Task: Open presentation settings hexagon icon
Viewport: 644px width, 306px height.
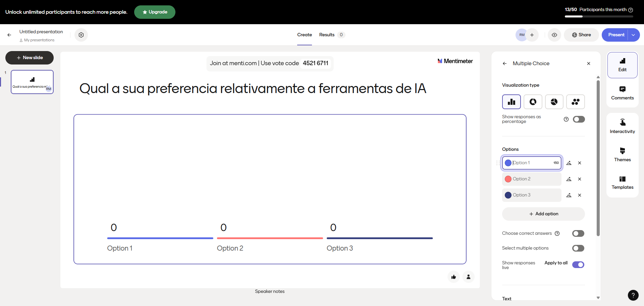Action: coord(81,35)
